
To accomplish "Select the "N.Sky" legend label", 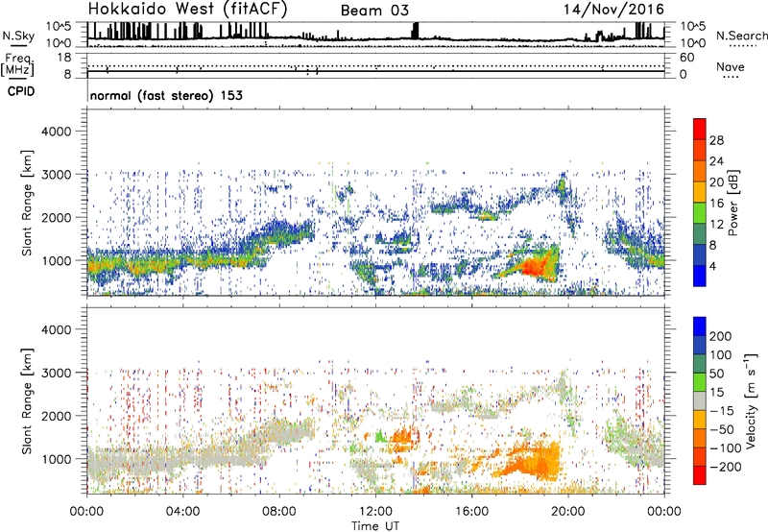I will [18, 36].
